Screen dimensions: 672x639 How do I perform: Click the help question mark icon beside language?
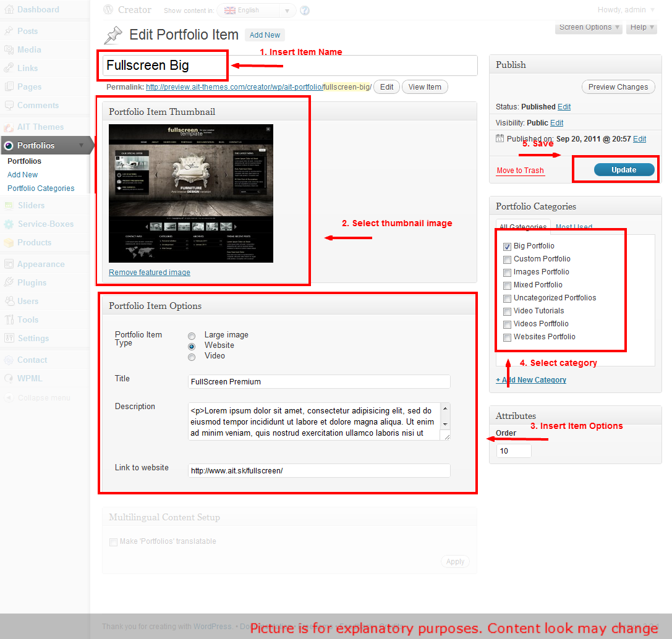pos(305,11)
